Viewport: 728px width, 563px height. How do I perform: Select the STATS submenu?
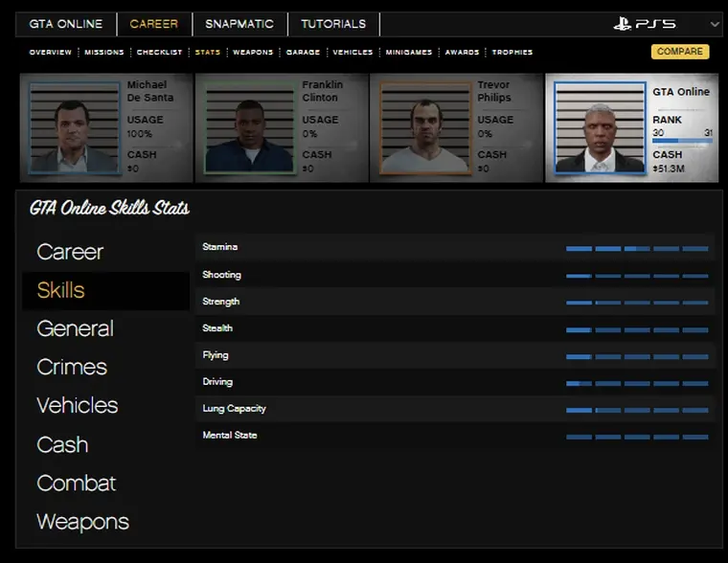point(208,52)
